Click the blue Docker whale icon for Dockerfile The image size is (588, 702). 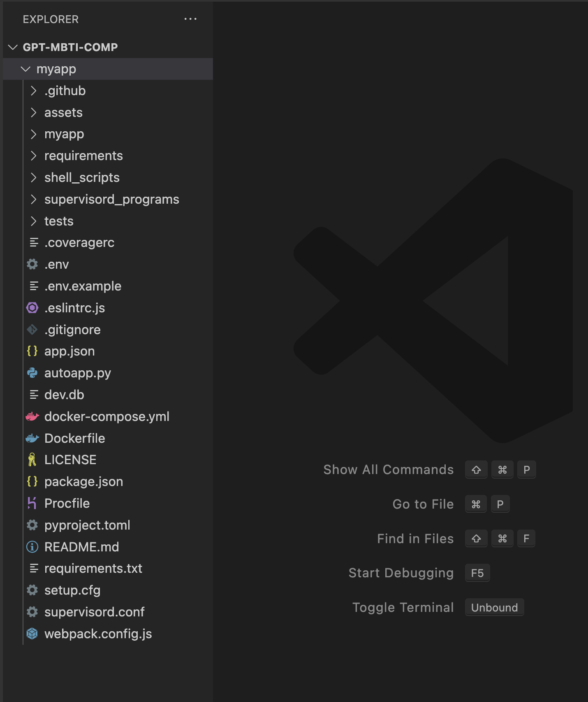click(x=32, y=438)
